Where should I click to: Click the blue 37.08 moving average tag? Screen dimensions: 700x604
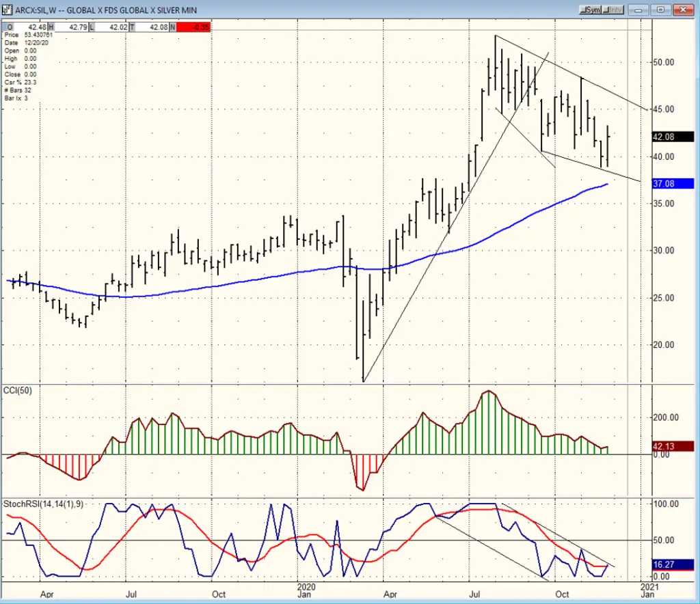(673, 183)
